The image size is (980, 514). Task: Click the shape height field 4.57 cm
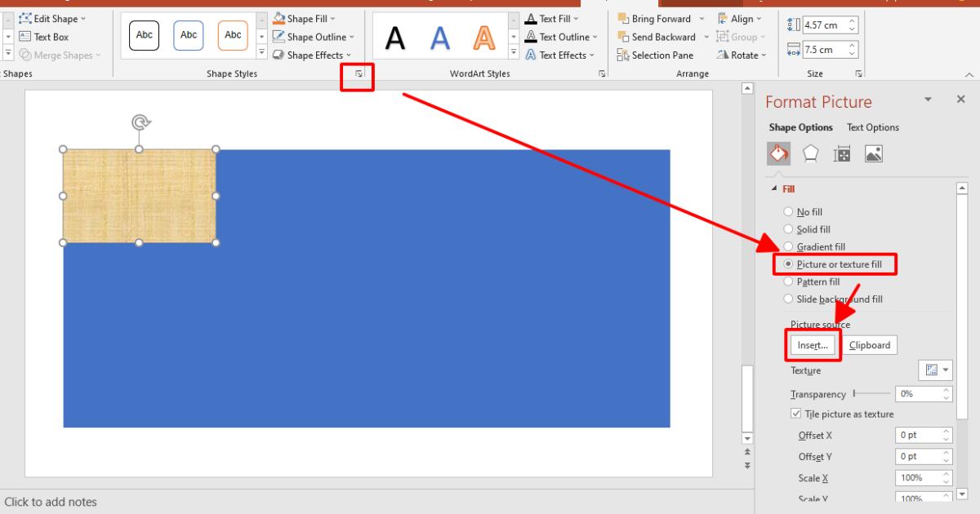click(824, 24)
